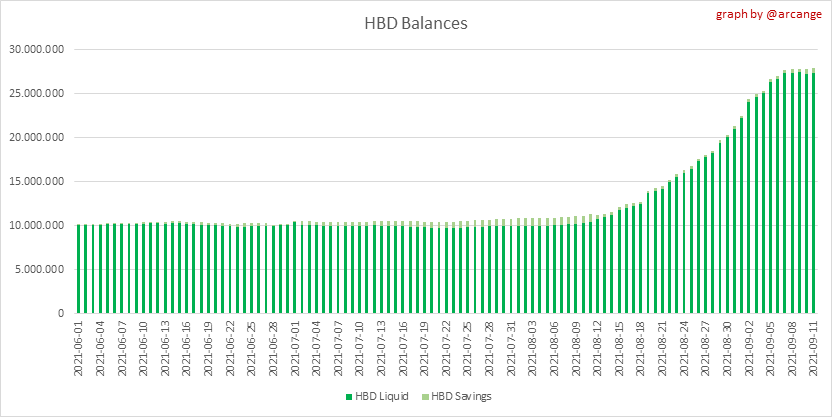
Task: Click the HBD Balances chart title
Action: tap(415, 23)
